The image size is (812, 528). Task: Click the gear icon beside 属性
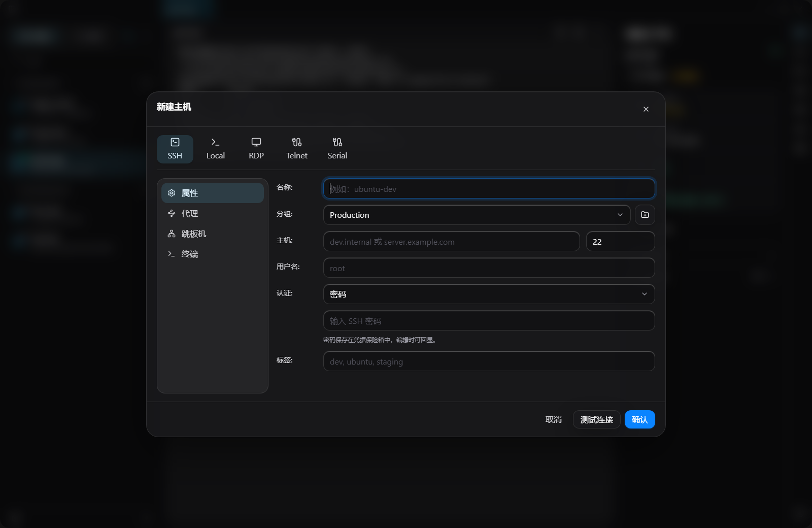pyautogui.click(x=172, y=193)
